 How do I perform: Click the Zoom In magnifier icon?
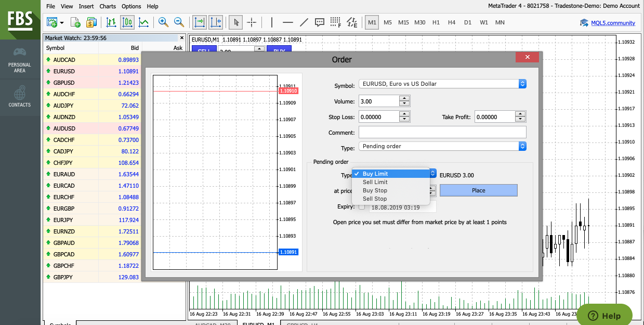[164, 22]
